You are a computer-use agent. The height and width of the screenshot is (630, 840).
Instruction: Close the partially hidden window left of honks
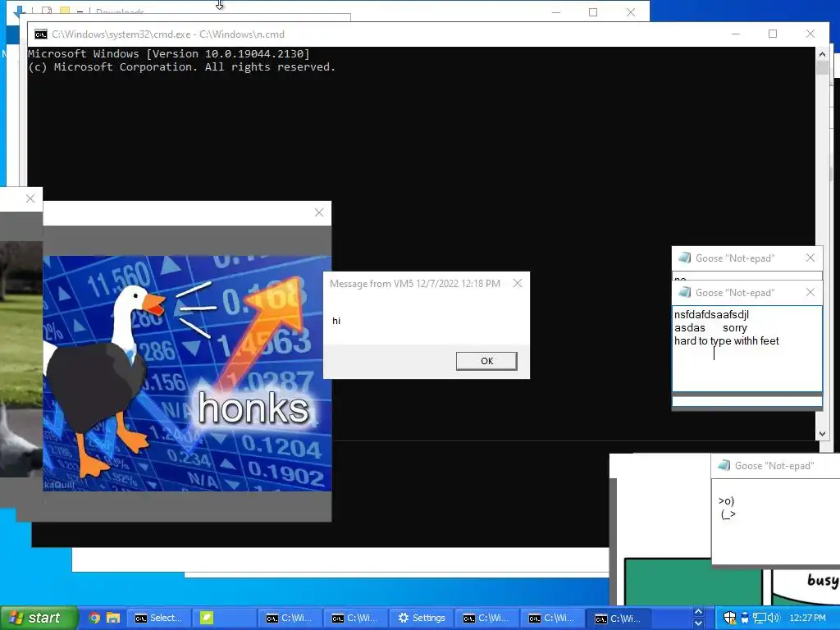30,199
